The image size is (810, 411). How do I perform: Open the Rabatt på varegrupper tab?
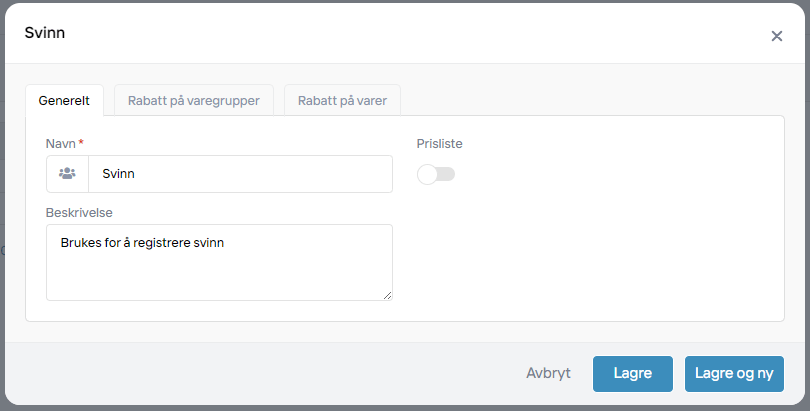[x=194, y=101]
